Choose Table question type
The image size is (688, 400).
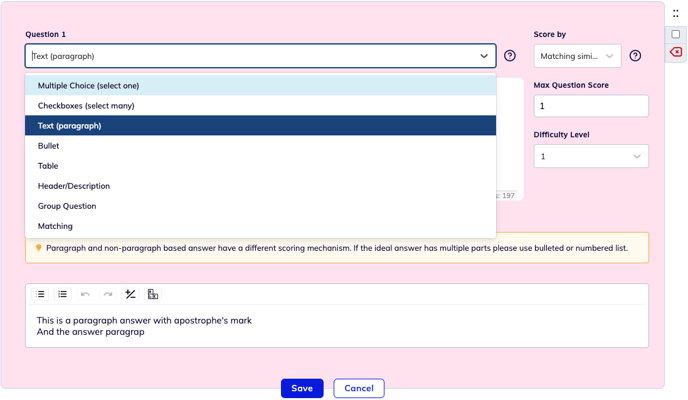[x=261, y=166]
